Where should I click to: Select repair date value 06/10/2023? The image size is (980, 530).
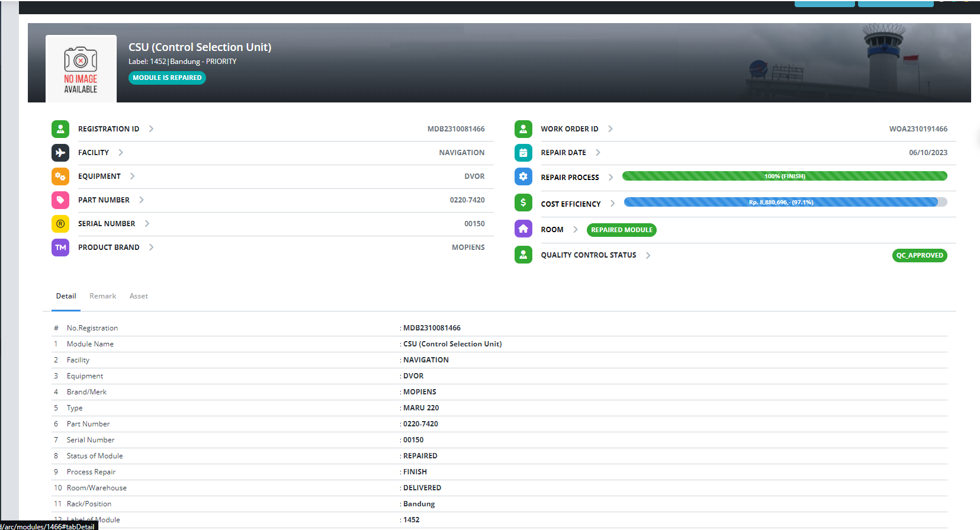click(x=928, y=153)
